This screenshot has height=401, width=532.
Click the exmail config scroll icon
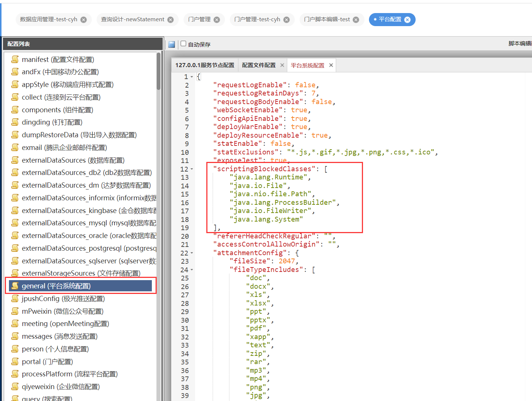pos(15,147)
